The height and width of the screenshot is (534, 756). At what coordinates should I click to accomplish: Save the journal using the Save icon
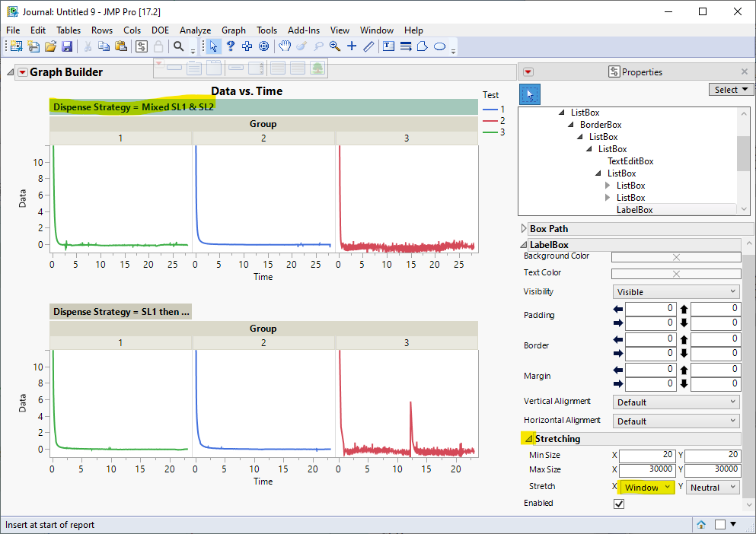point(68,46)
